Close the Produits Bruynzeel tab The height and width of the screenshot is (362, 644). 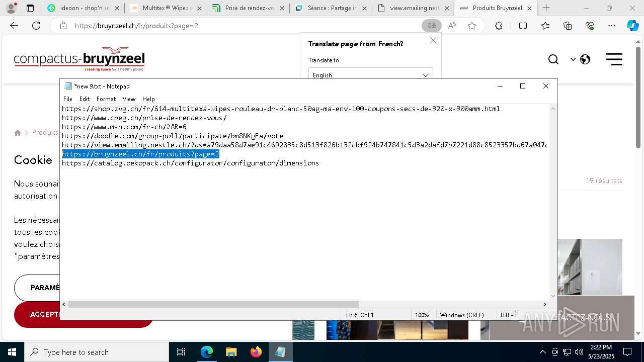click(x=529, y=8)
